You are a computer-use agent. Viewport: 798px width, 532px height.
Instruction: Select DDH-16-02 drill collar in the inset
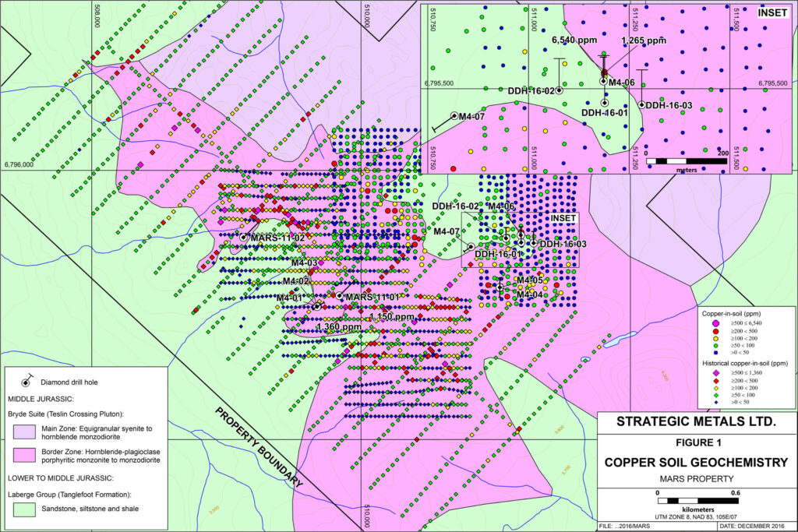pyautogui.click(x=559, y=90)
